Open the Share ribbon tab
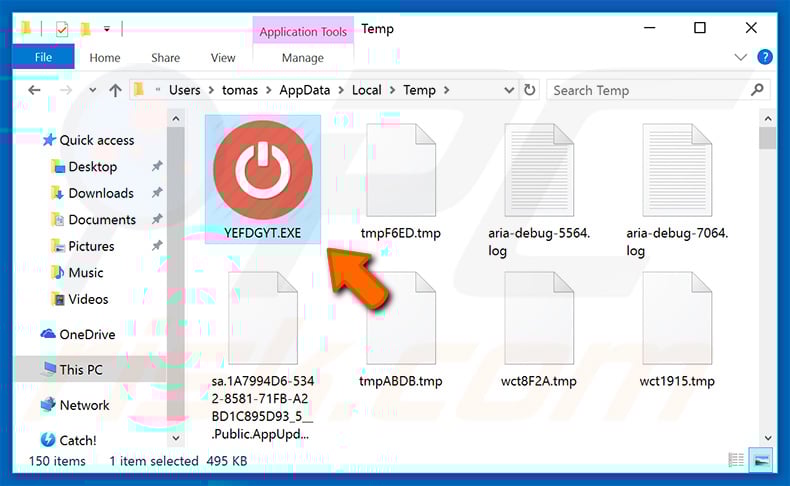The height and width of the screenshot is (486, 790). (165, 58)
